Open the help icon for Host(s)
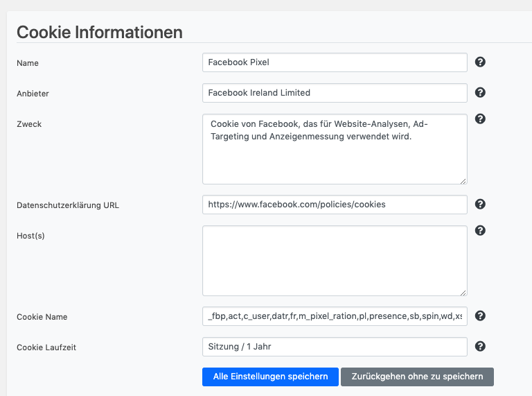The width and height of the screenshot is (532, 396). click(x=480, y=231)
